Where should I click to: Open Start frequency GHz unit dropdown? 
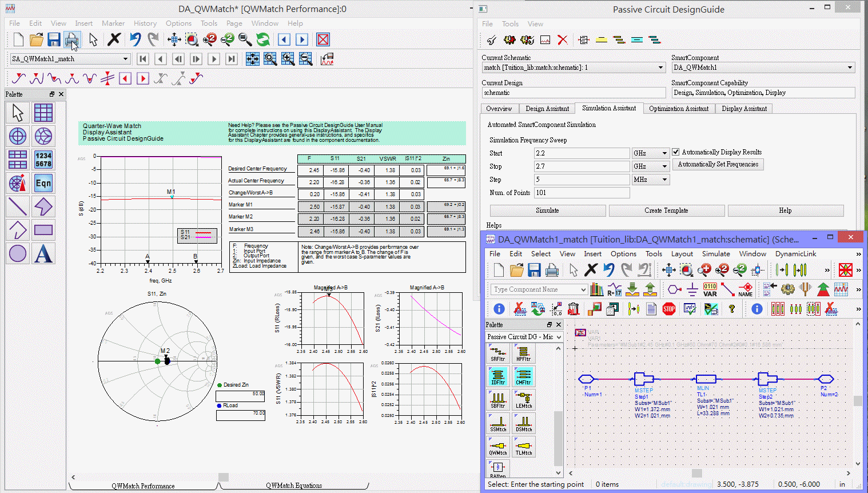click(664, 153)
